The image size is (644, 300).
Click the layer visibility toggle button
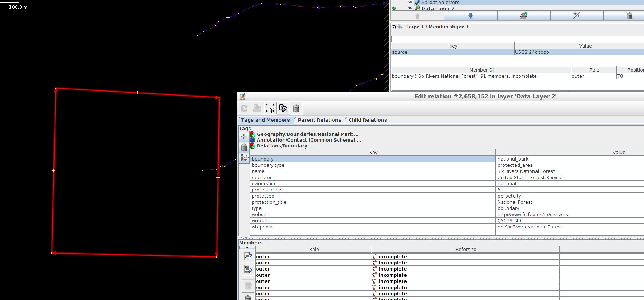(576, 16)
